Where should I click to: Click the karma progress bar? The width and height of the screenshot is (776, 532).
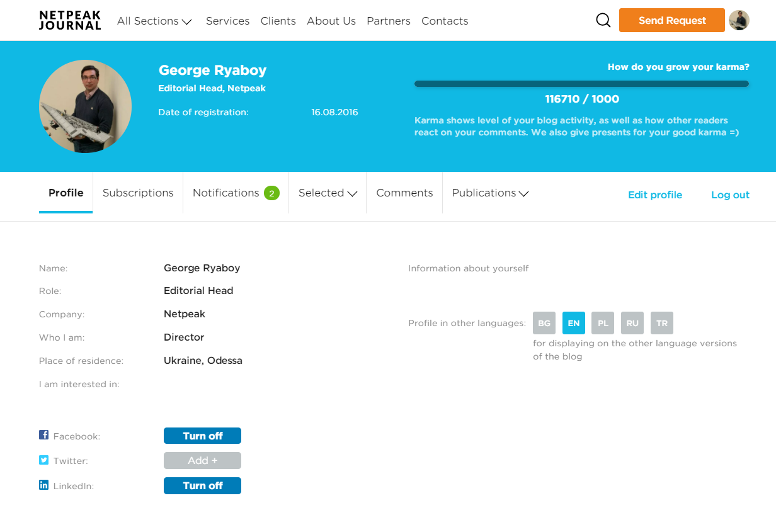(581, 84)
